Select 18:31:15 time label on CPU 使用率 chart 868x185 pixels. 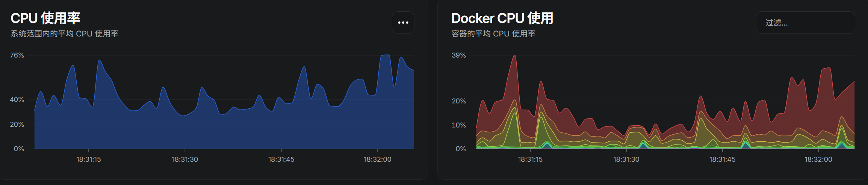tap(89, 159)
